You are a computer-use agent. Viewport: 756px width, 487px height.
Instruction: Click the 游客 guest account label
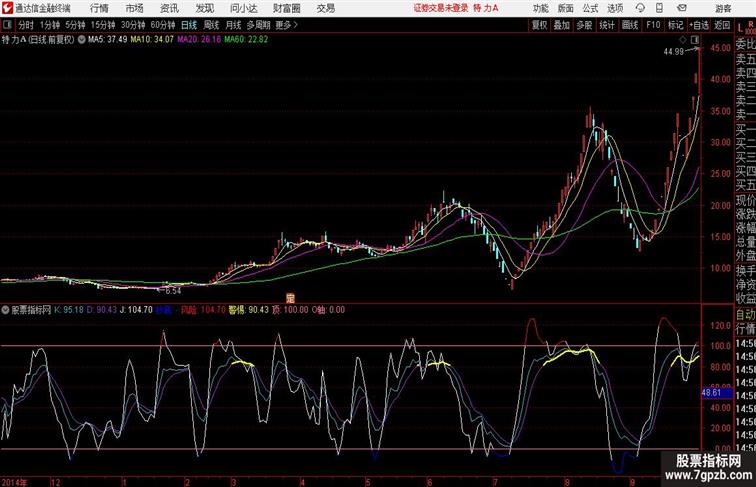coord(723,8)
